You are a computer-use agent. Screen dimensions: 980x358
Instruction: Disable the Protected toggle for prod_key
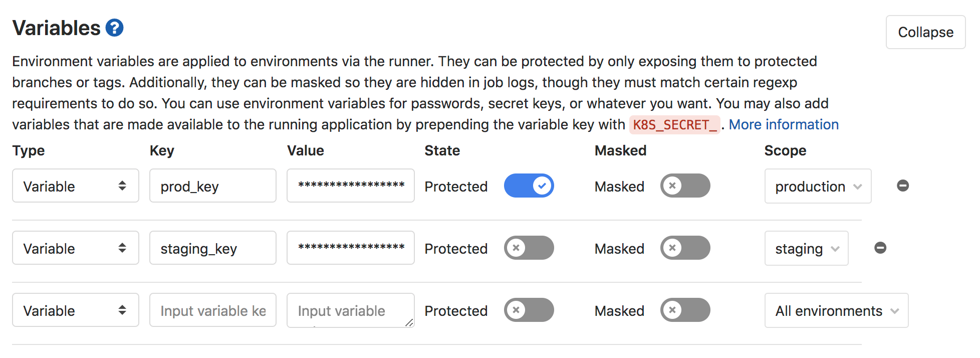[x=529, y=186]
